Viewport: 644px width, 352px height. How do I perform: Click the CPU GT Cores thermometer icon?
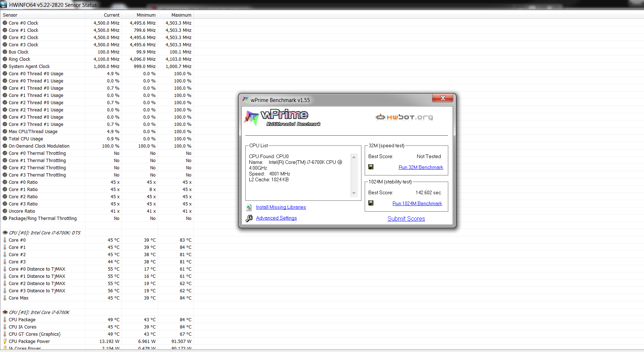click(5, 334)
